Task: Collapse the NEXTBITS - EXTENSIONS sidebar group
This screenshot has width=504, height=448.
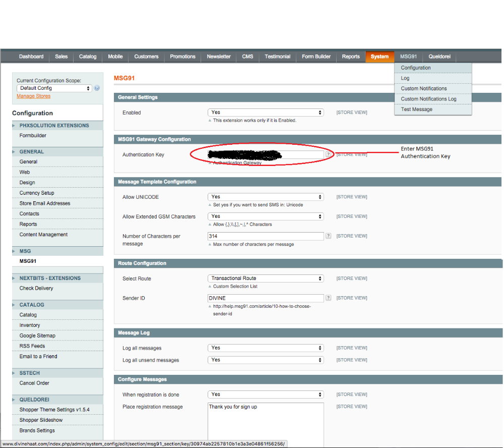Action: tap(57, 278)
